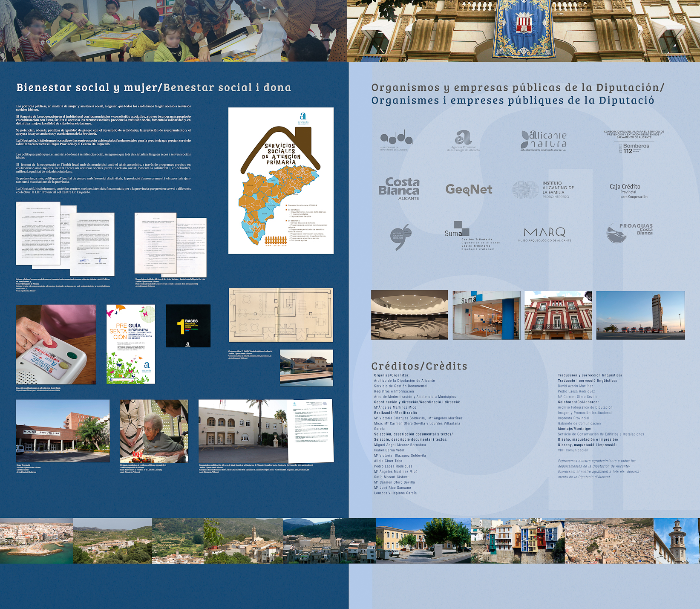Select 'Archivo Fotográfico de Diputación' credit

(x=585, y=407)
